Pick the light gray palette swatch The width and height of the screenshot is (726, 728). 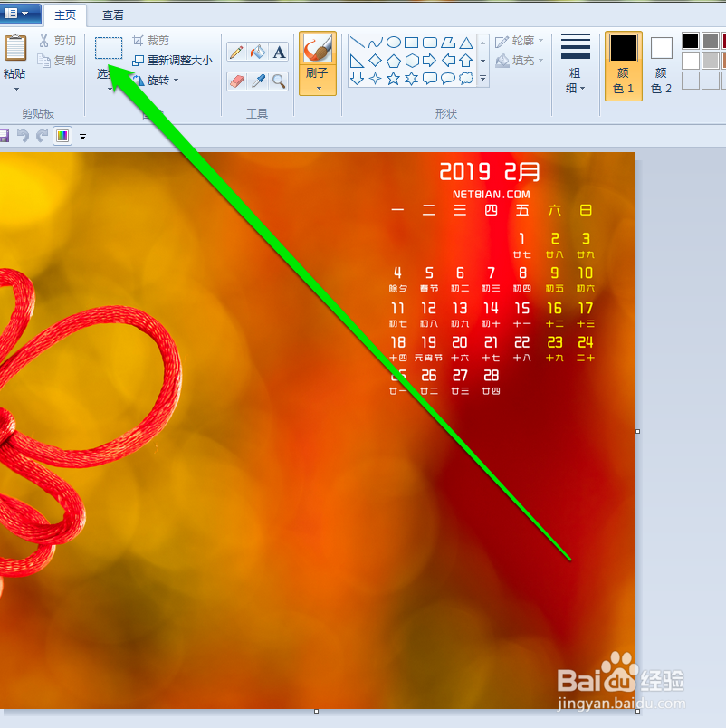[x=711, y=61]
